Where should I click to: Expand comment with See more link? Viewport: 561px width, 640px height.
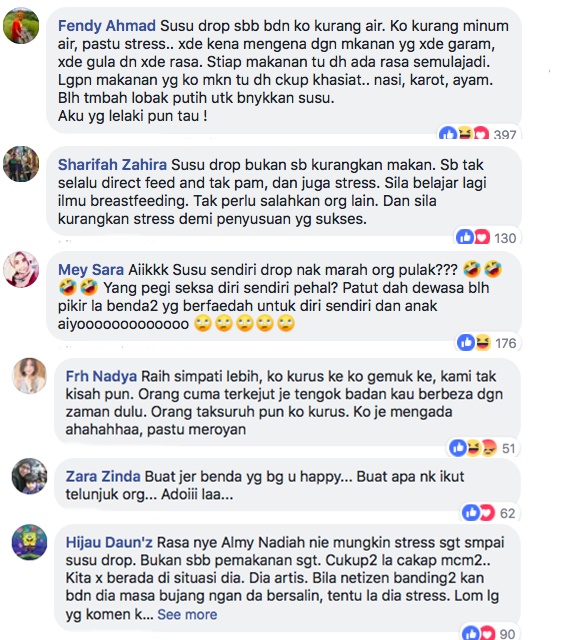click(x=187, y=614)
